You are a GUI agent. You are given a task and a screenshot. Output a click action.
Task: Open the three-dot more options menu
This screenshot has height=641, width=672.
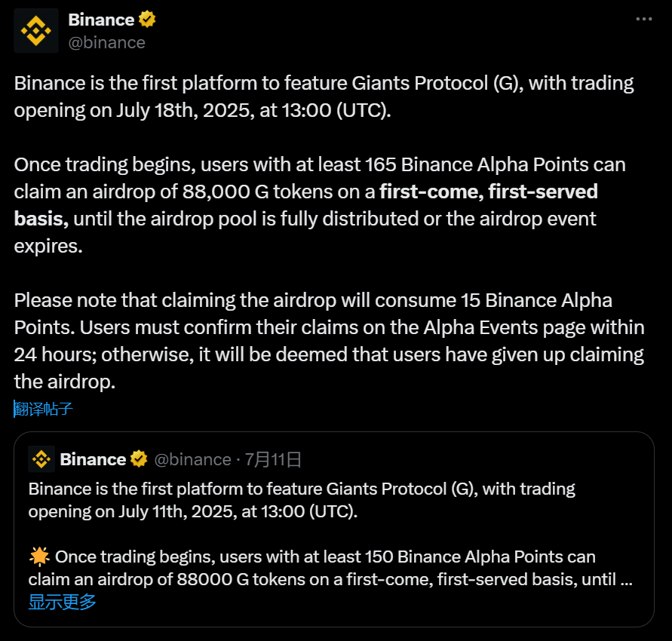tap(643, 19)
